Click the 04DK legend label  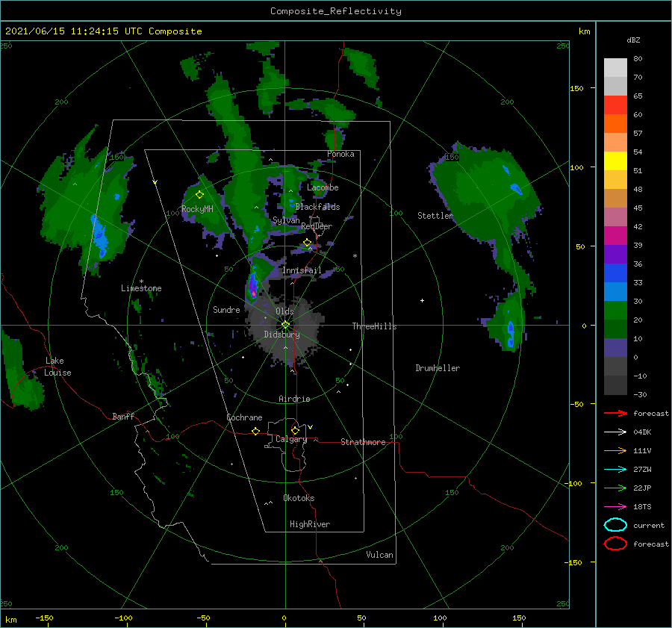[642, 432]
